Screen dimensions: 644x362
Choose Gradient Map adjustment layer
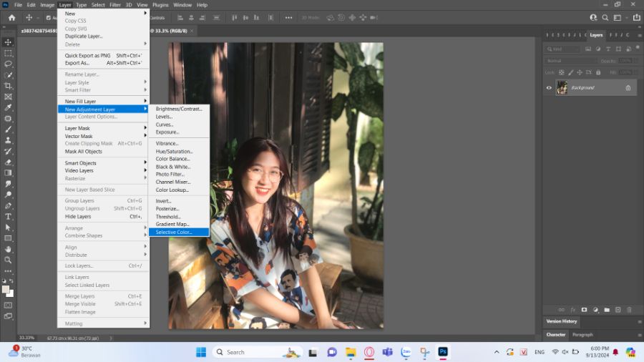(x=179, y=224)
